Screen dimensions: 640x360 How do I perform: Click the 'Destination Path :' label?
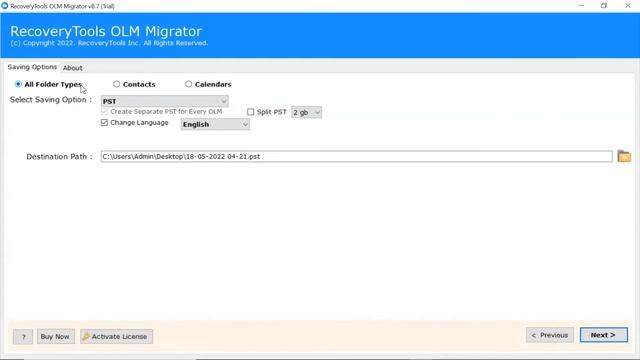[60, 157]
